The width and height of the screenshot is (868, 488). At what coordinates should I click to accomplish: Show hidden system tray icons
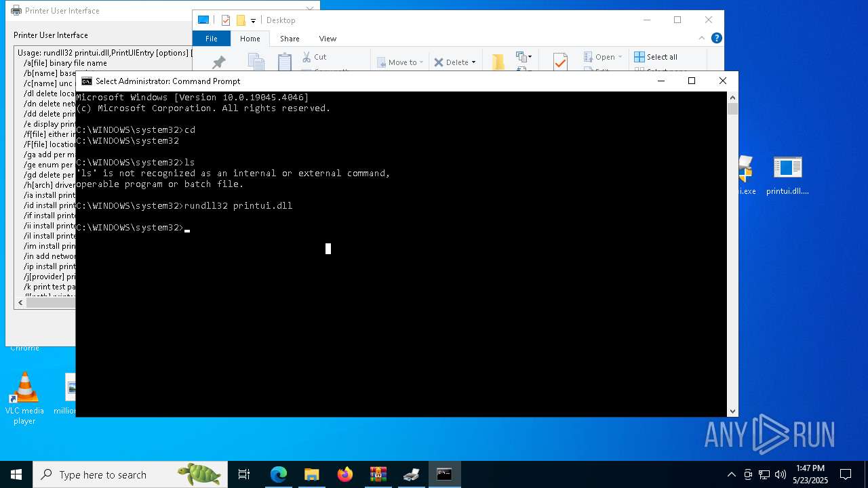pyautogui.click(x=731, y=474)
